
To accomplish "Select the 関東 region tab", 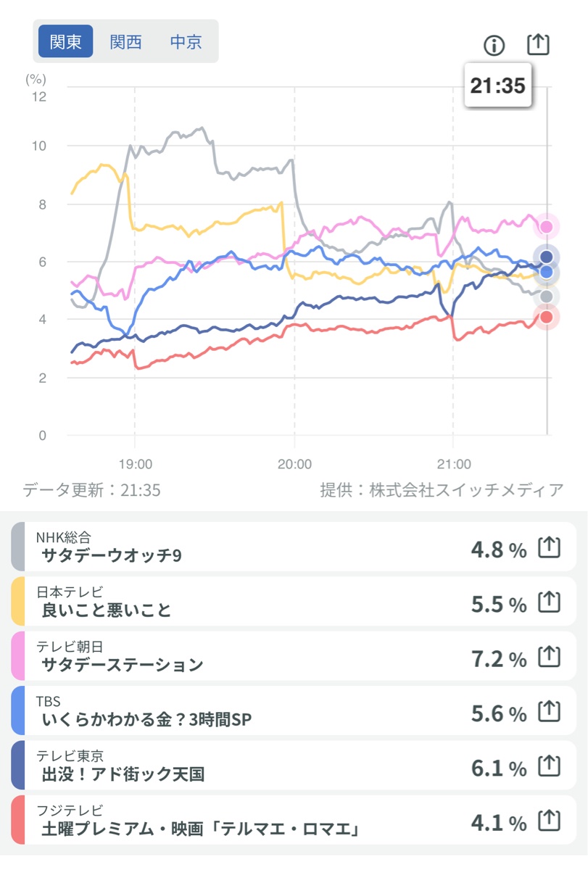I will (x=66, y=42).
